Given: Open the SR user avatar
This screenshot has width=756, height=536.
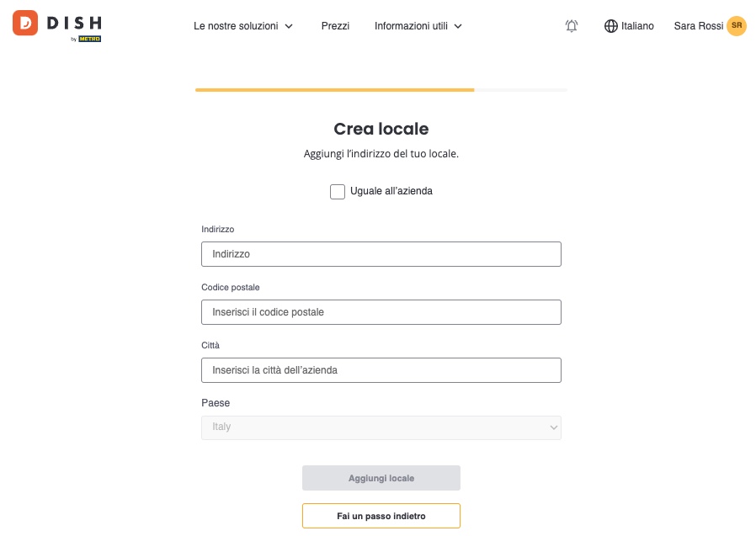Looking at the screenshot, I should (737, 25).
